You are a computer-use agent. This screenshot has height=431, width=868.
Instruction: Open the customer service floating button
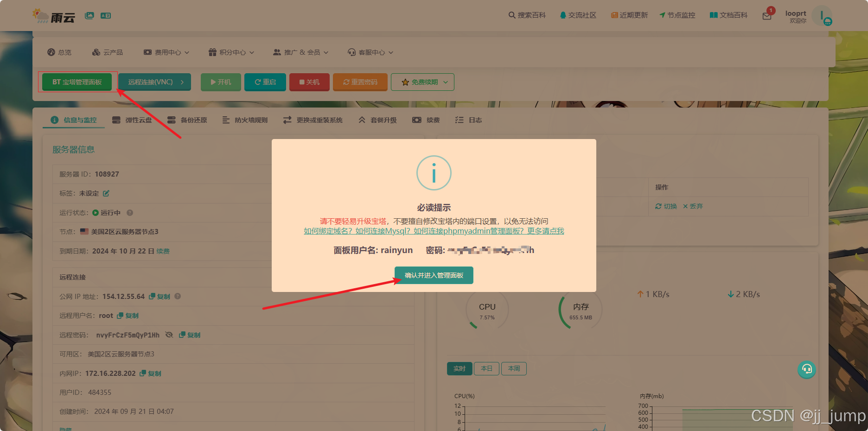[807, 369]
